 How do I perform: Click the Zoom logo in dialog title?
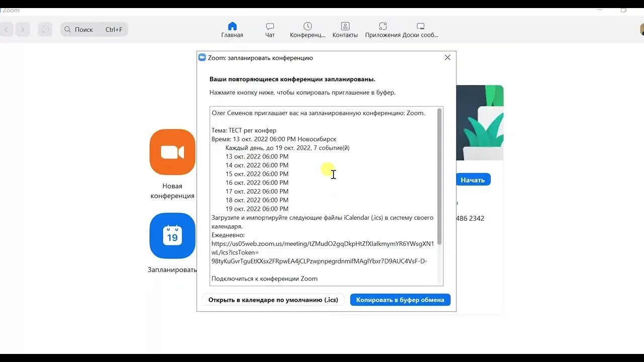tap(202, 58)
